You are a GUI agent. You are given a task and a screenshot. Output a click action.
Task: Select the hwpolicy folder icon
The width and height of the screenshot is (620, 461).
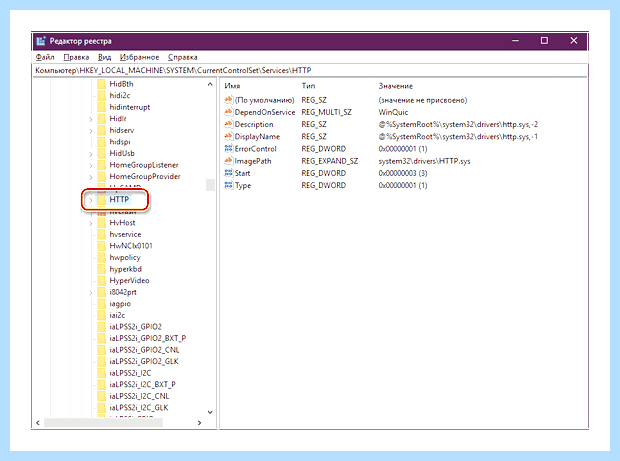102,257
